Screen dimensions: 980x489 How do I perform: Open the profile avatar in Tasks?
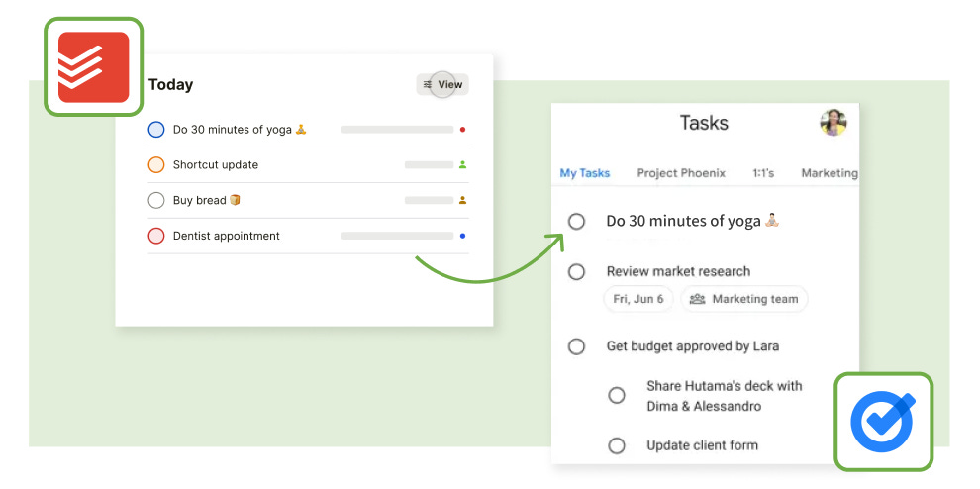[833, 123]
